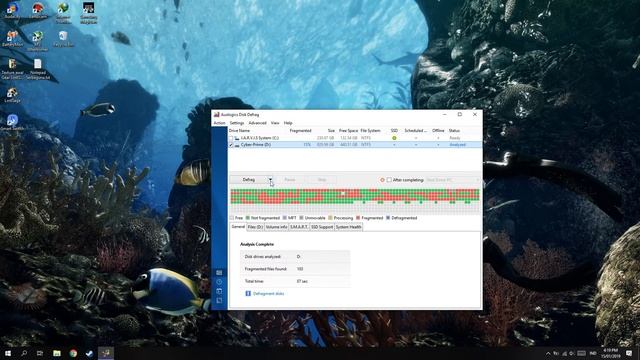640x360 pixels.
Task: Click the taskbar search icon
Action: pos(24,353)
